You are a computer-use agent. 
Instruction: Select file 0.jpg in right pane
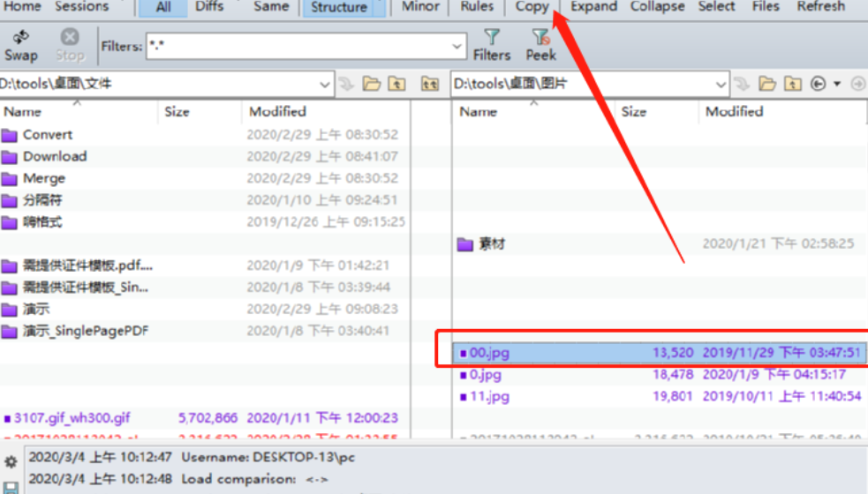660,375
